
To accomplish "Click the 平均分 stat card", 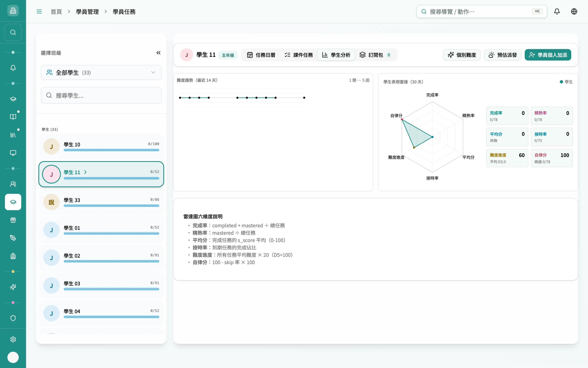I will (x=507, y=137).
